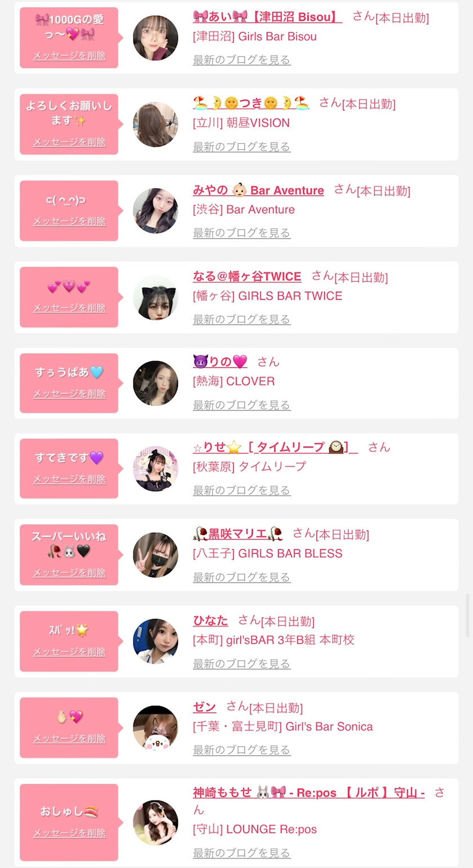The image size is (473, 868).
Task: Delete the "よろしくお願いします" message
Action: (69, 142)
